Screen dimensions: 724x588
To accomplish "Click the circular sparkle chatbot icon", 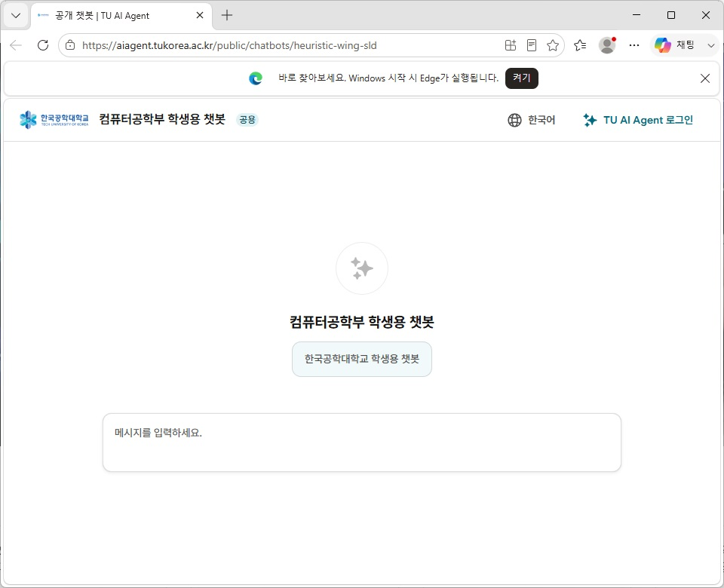I will 362,268.
